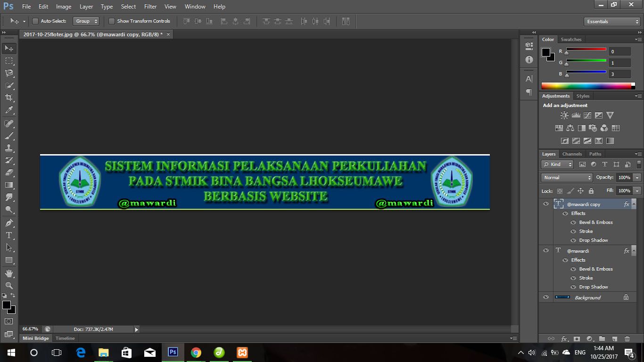Select the Eyedropper tool
644x362 pixels.
[x=9, y=110]
